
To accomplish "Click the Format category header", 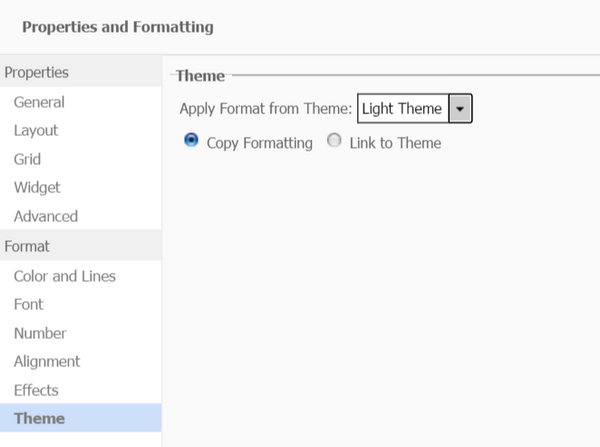I will tap(28, 246).
